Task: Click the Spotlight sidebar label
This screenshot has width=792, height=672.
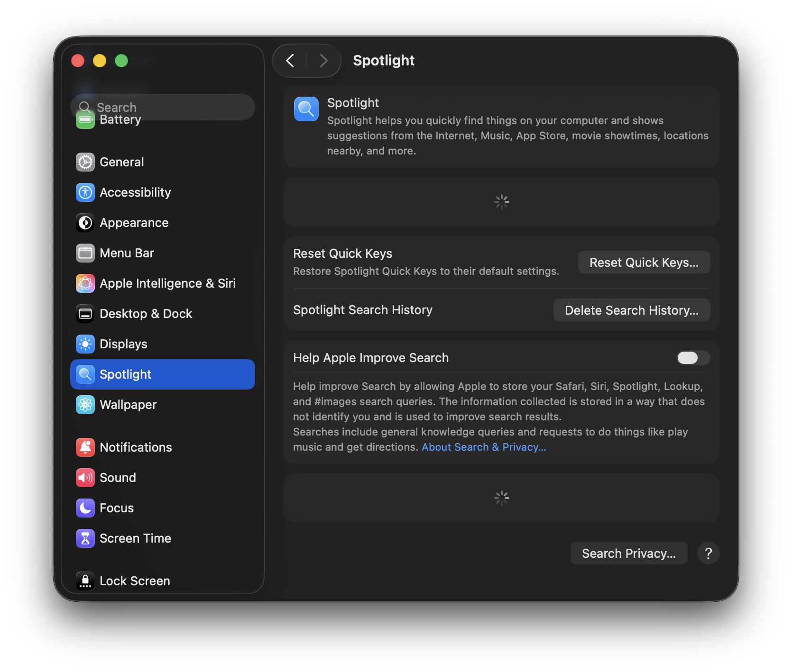Action: (126, 374)
